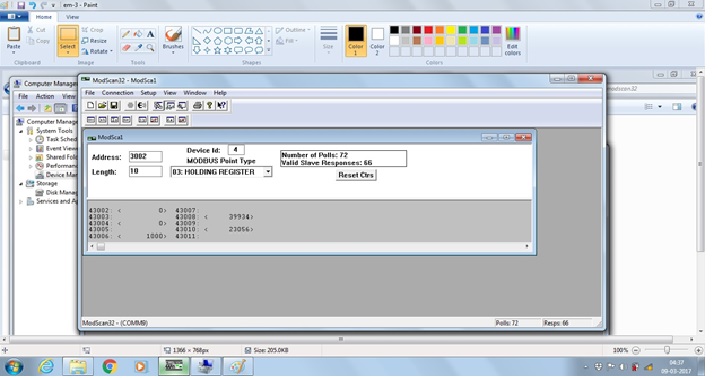
Task: Open the Action menu in Computer Management
Action: (45, 96)
